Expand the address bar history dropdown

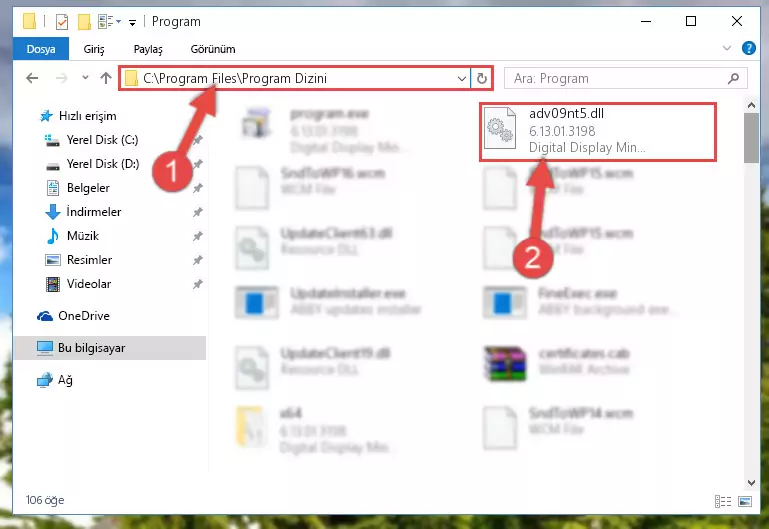461,78
